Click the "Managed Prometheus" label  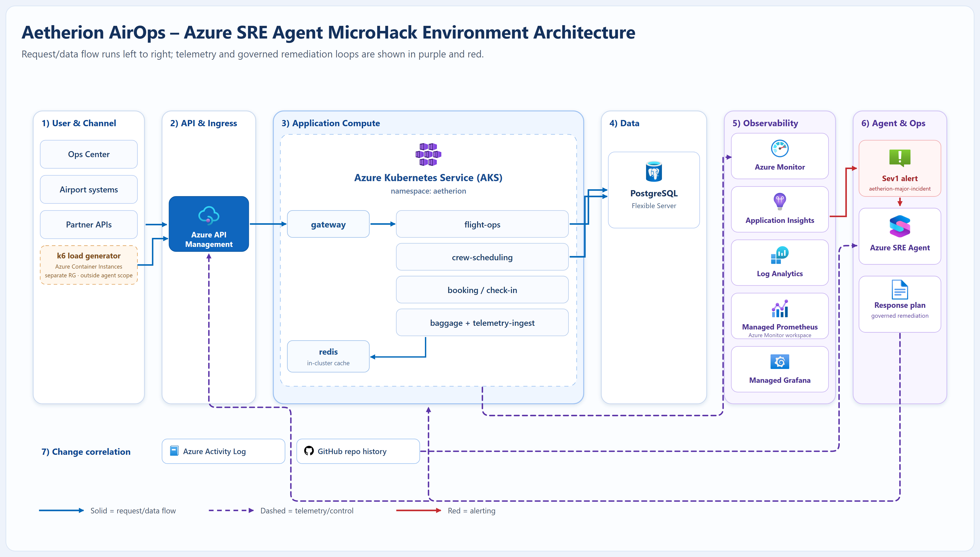[x=780, y=327]
